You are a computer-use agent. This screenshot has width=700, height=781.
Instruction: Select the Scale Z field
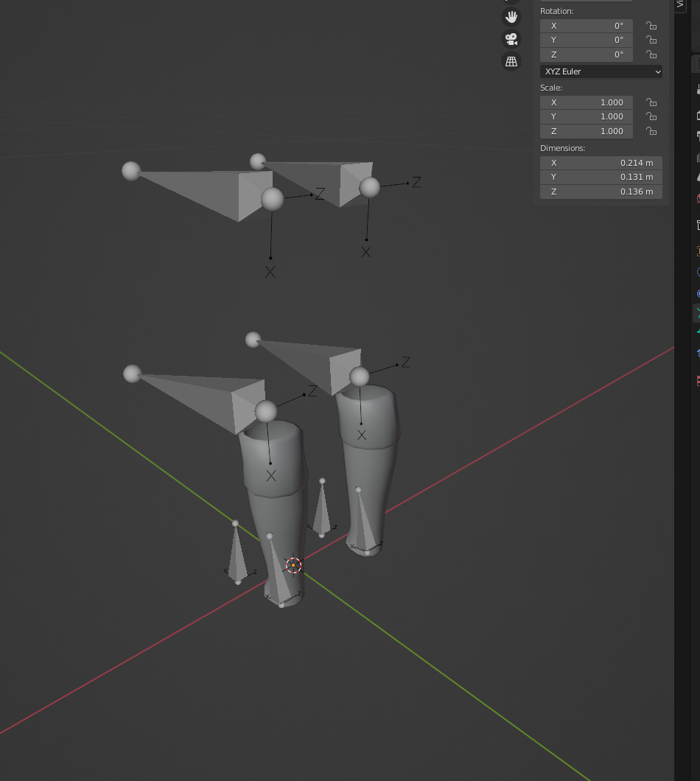(587, 131)
